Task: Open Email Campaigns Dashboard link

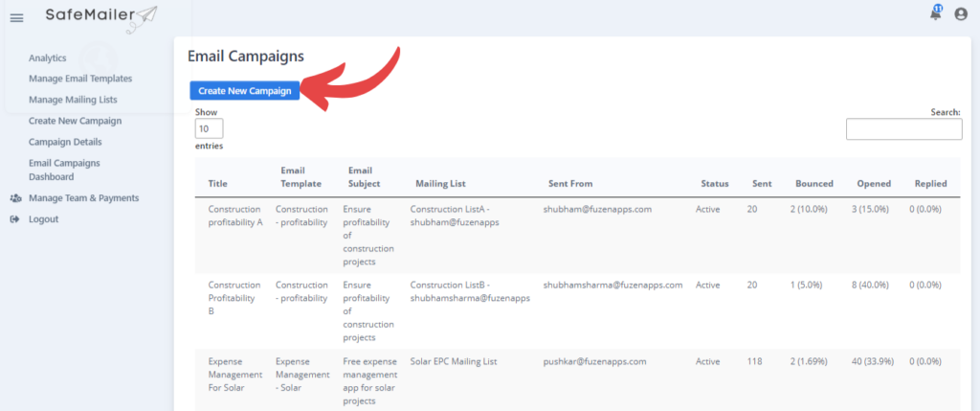Action: point(64,170)
